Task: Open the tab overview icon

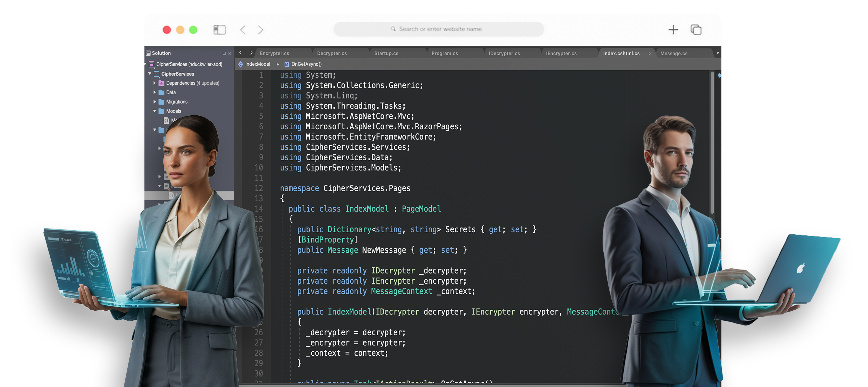Action: coord(696,30)
